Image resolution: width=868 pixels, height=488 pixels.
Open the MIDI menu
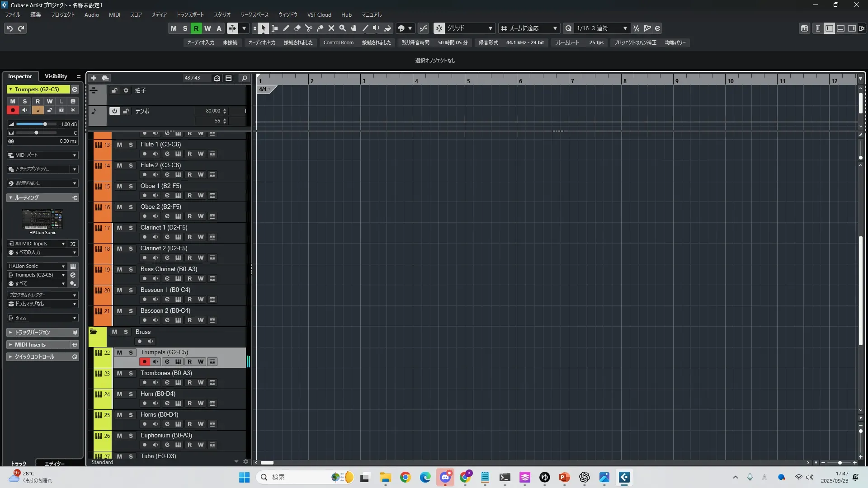tap(114, 14)
